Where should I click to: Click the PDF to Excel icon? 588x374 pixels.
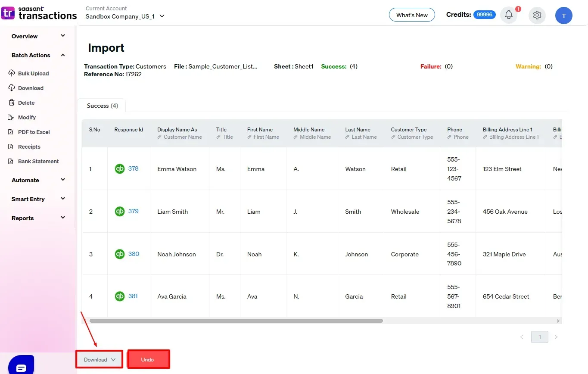click(x=12, y=132)
